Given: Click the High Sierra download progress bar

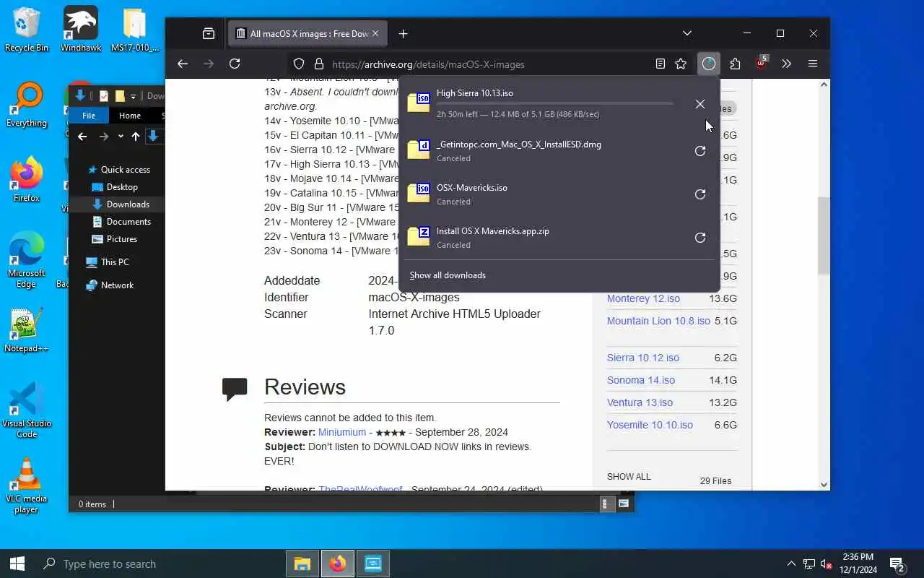Looking at the screenshot, I should tap(555, 104).
